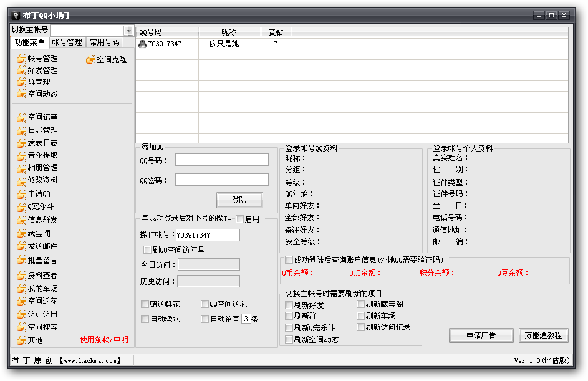This screenshot has height=381, width=588.
Task: Select 申请QQ hand icon
Action: pos(21,195)
